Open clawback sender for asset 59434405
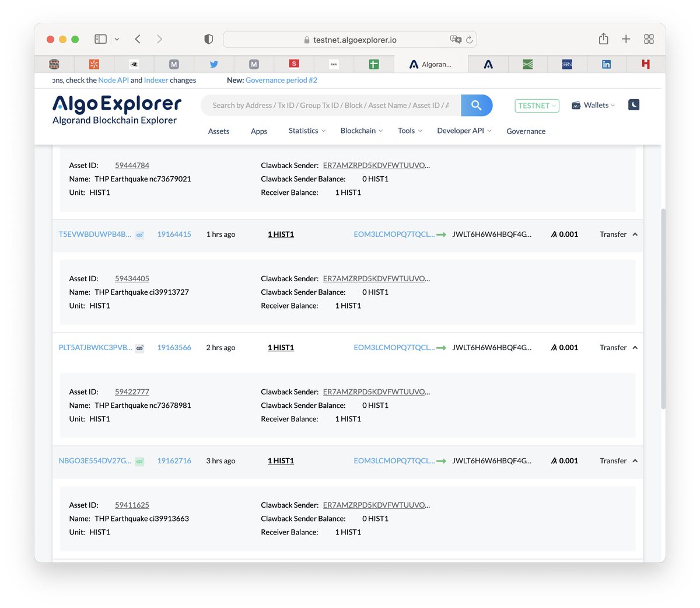Image resolution: width=700 pixels, height=608 pixels. (376, 278)
